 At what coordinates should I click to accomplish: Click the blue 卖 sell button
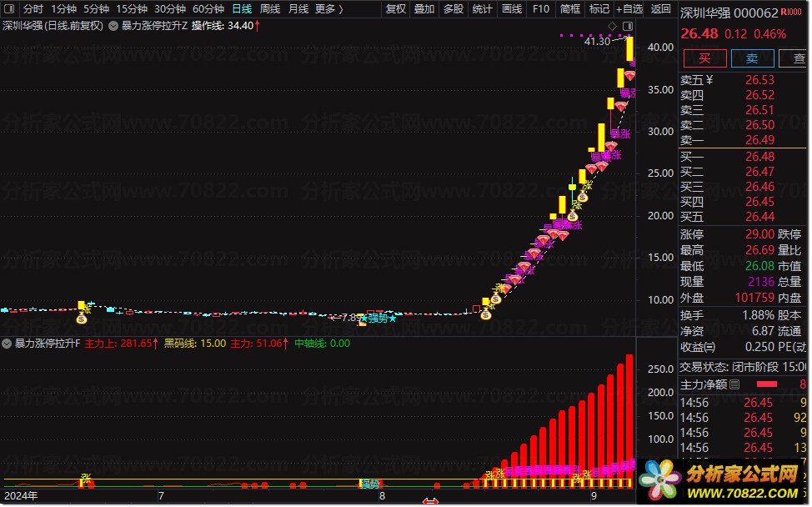tap(753, 58)
